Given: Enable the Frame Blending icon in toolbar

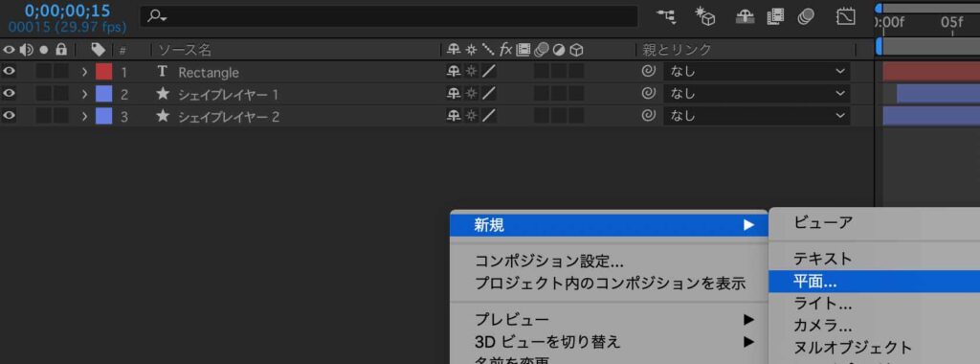Looking at the screenshot, I should 775,17.
